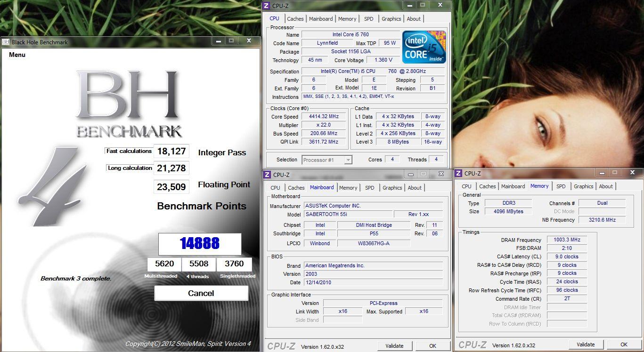The image size is (644, 352).
Task: Open the Menu in Black Hole Benchmark
Action: [x=17, y=55]
